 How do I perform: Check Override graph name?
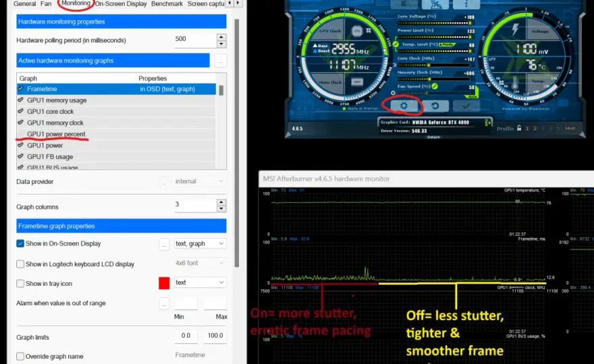click(20, 357)
